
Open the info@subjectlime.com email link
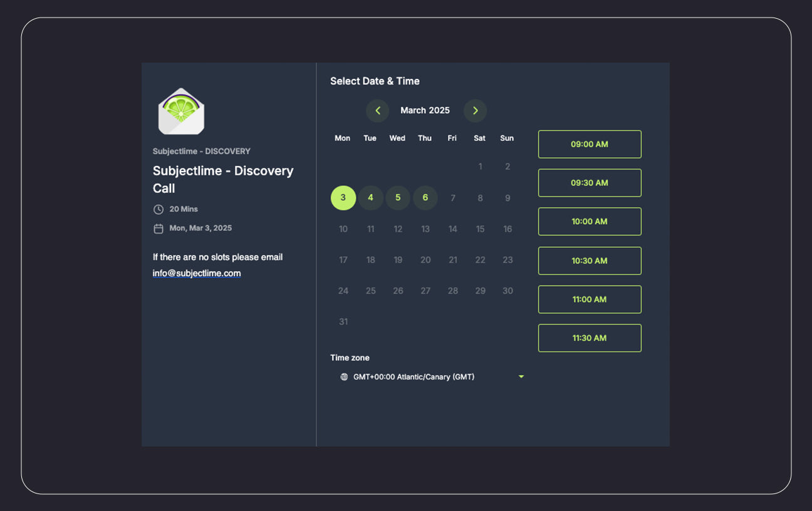[197, 274]
